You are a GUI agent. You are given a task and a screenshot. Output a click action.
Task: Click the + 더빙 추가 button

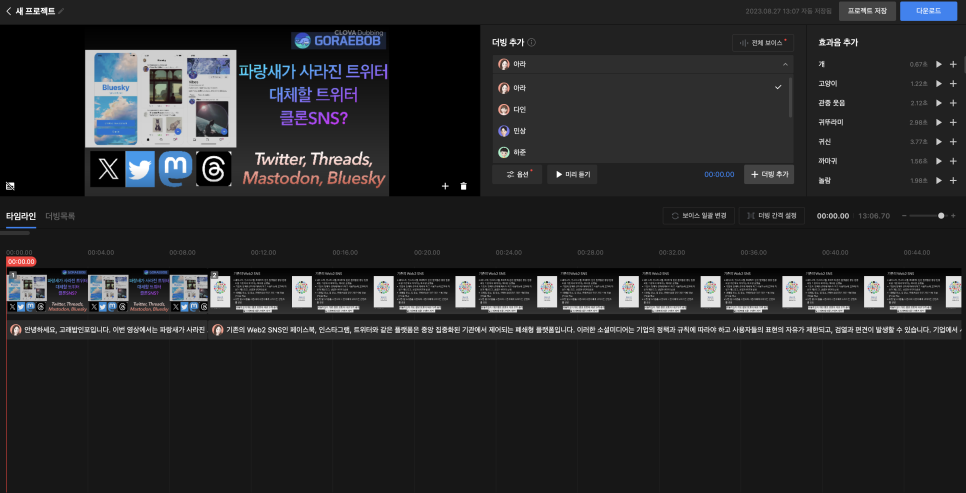[x=769, y=174]
